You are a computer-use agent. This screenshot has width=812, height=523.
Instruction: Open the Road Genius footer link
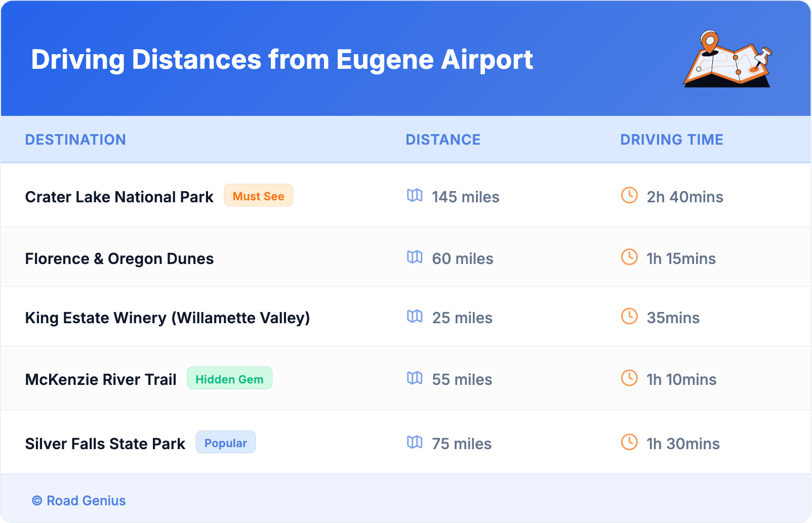tap(86, 501)
